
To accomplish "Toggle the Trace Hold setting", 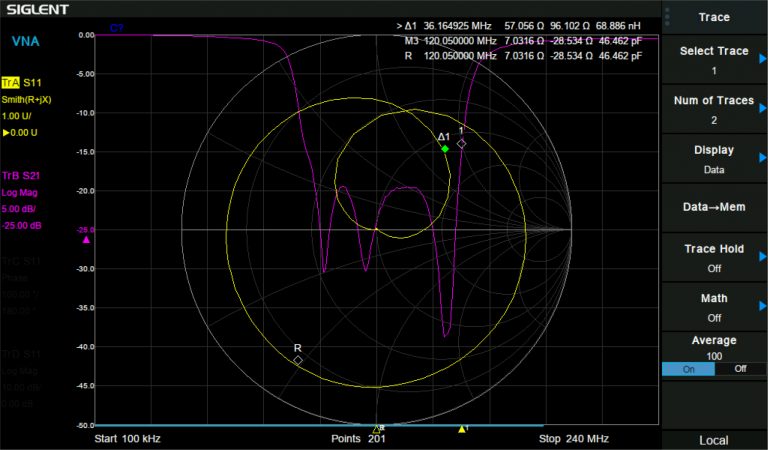I will (713, 258).
